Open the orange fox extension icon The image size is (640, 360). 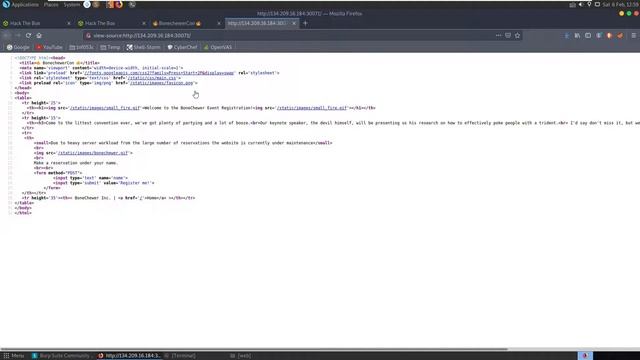[620, 36]
